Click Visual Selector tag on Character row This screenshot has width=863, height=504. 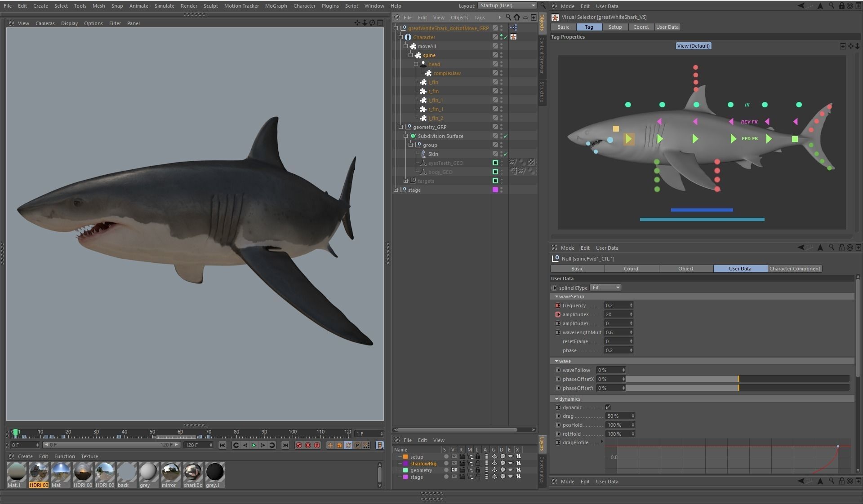pyautogui.click(x=513, y=37)
